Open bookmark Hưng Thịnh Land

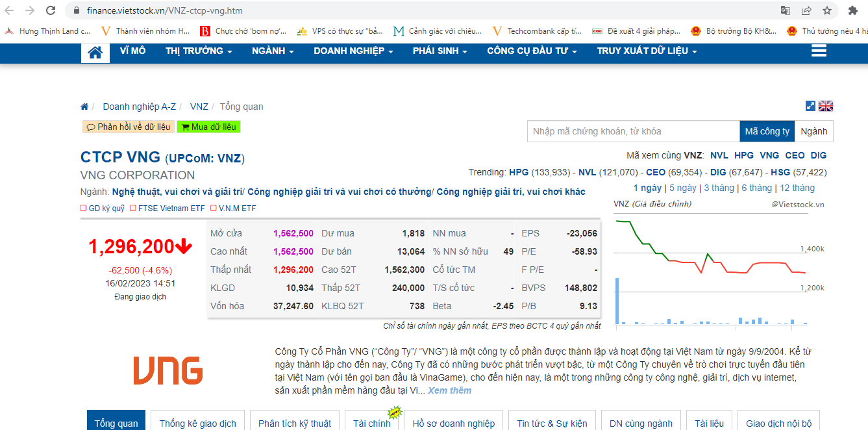47,31
